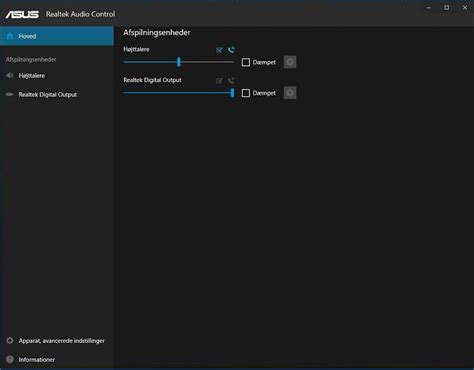The height and width of the screenshot is (370, 474).
Task: Click the ASUS logo in the title bar
Action: pos(22,14)
